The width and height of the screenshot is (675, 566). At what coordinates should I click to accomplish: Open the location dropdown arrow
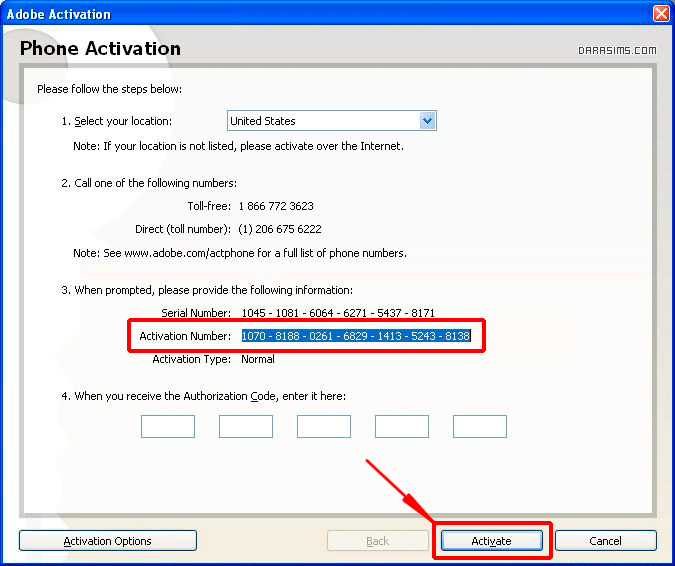click(x=427, y=121)
